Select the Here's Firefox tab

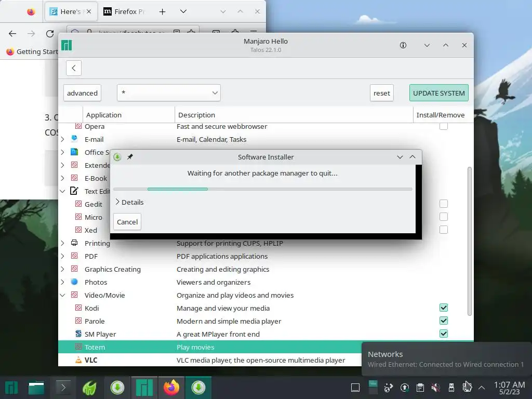71,11
